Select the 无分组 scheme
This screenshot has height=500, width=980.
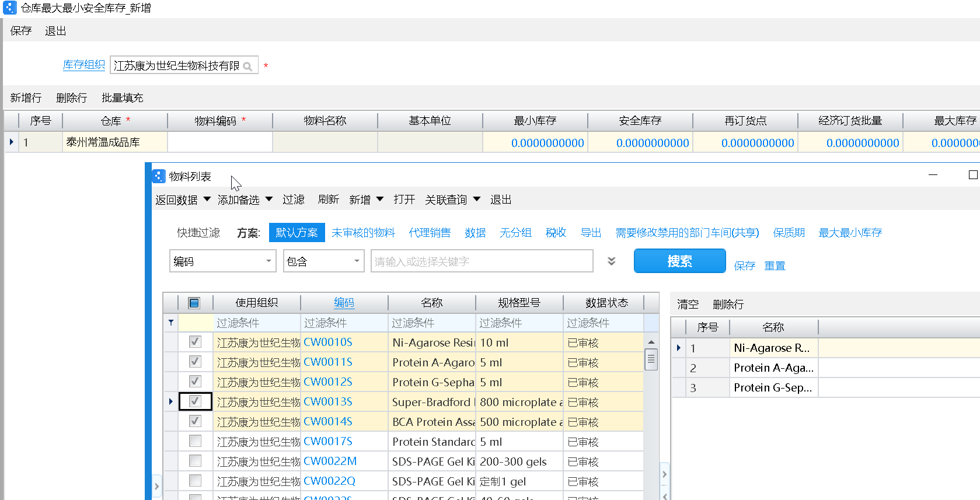coord(515,232)
